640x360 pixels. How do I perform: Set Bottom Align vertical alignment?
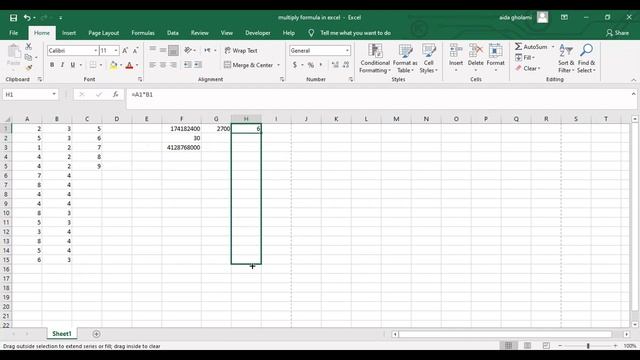pos(173,50)
